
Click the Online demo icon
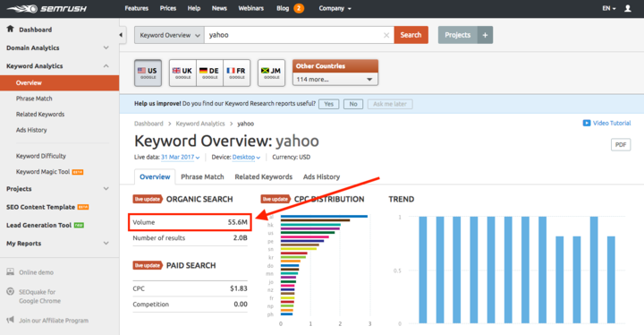[x=10, y=272]
